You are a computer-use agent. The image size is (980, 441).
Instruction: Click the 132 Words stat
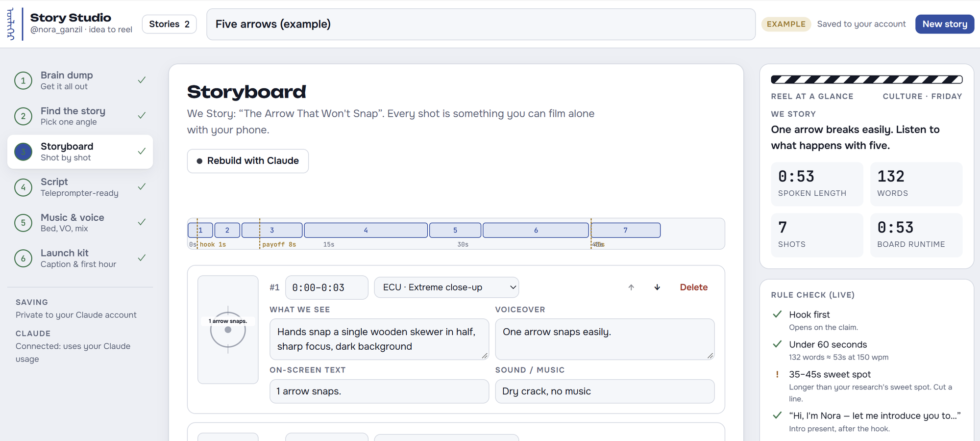pyautogui.click(x=916, y=184)
